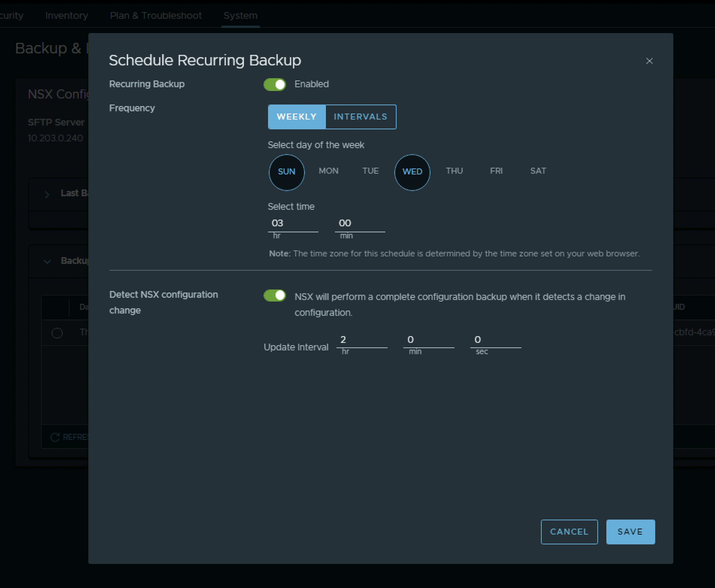Select Monday as a backup day
Screen dimensions: 715x588
[x=328, y=171]
